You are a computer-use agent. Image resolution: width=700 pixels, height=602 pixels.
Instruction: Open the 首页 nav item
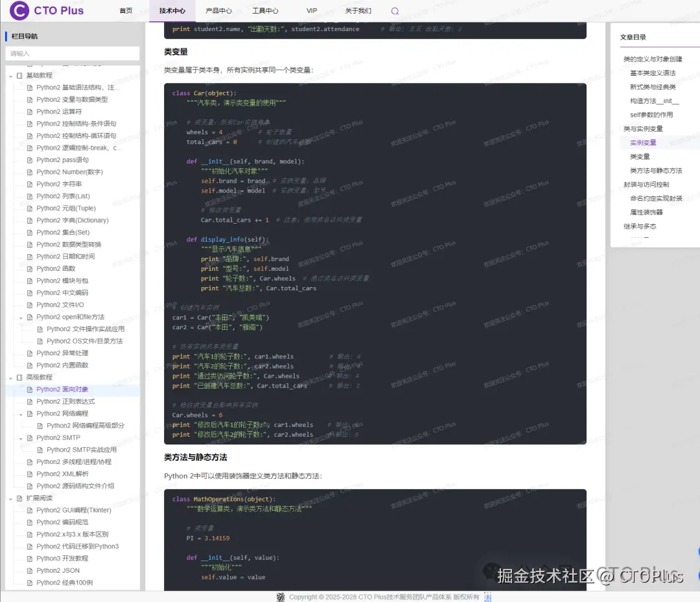pos(126,11)
